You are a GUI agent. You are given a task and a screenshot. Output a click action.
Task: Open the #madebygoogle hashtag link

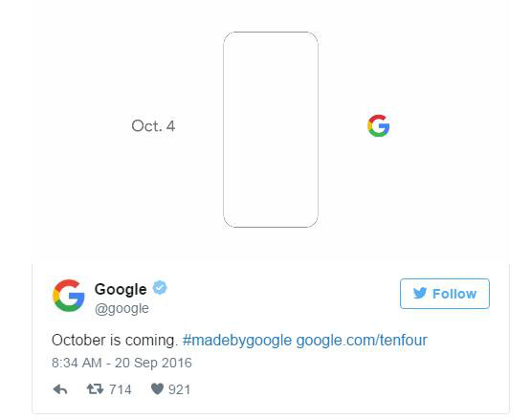tap(236, 340)
